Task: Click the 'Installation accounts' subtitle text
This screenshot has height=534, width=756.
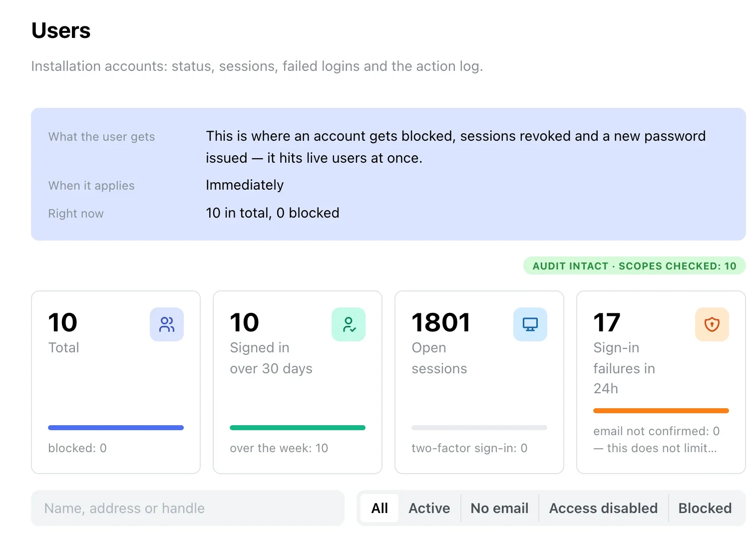Action: point(257,66)
